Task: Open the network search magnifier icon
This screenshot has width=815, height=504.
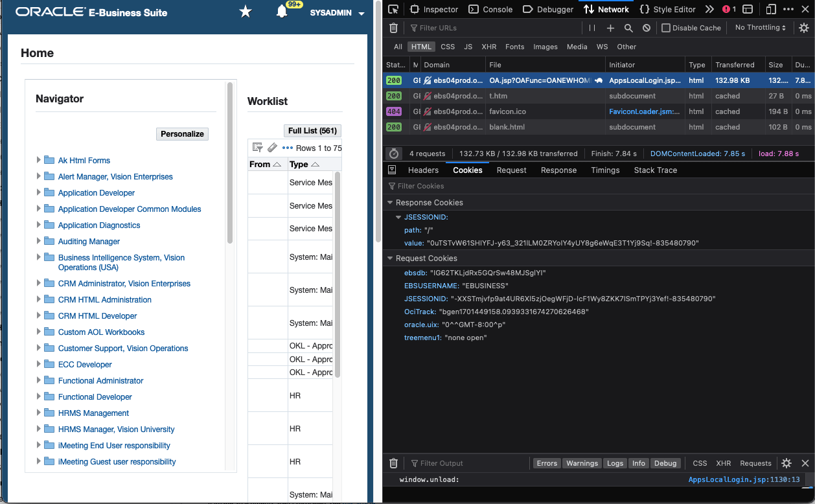Action: tap(628, 28)
